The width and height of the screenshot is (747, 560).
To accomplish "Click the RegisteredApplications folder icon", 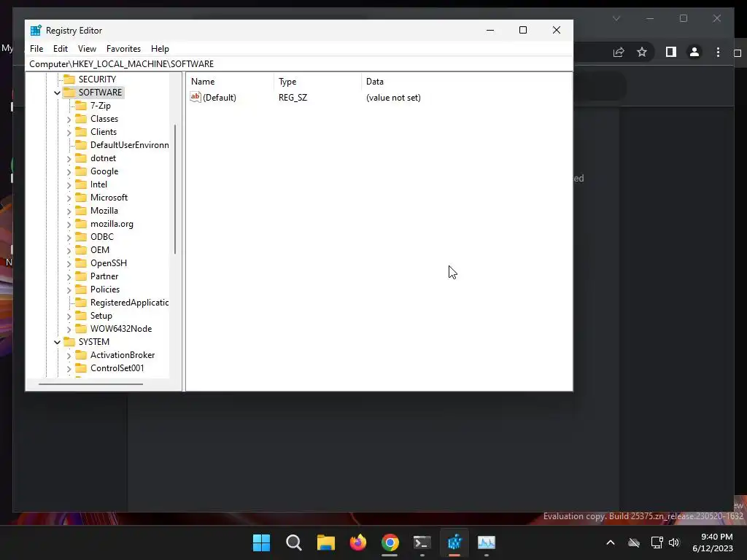I will point(81,303).
